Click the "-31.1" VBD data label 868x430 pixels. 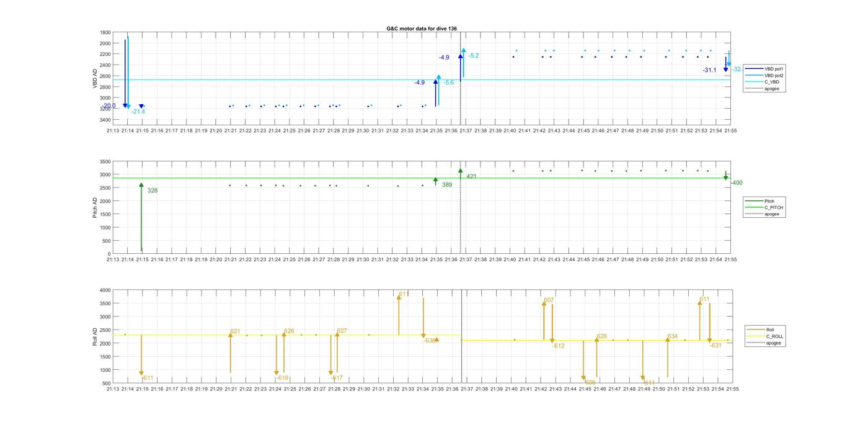click(x=709, y=70)
